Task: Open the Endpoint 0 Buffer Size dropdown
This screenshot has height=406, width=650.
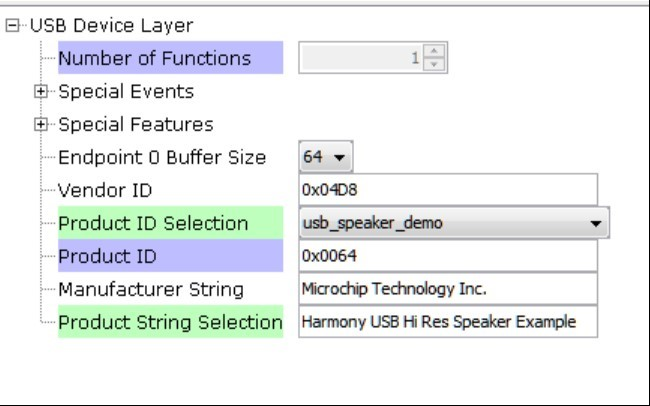Action: [x=326, y=157]
